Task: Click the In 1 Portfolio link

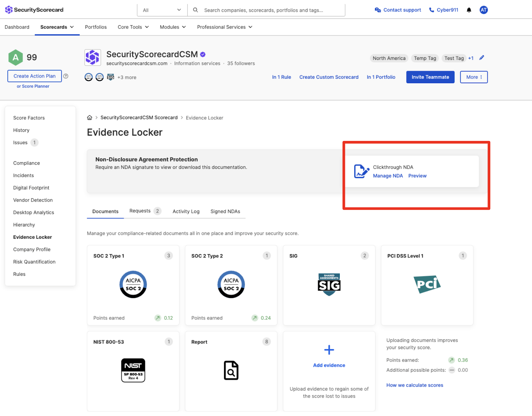Action: coord(381,77)
